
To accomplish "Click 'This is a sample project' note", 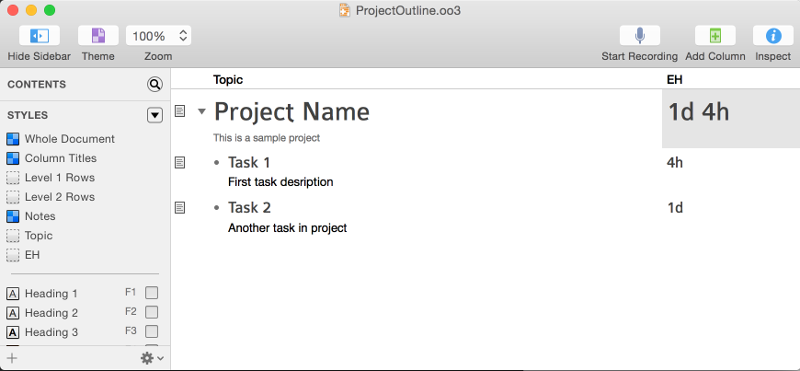I will coord(266,138).
